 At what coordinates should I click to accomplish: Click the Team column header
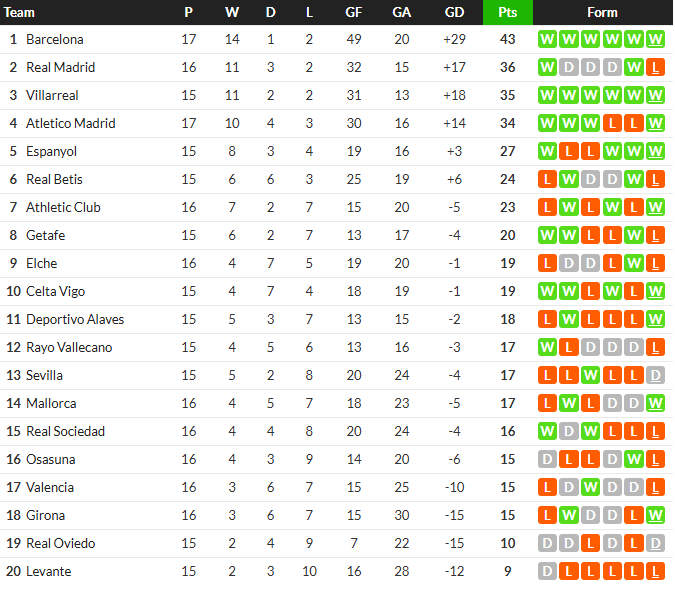(x=19, y=12)
